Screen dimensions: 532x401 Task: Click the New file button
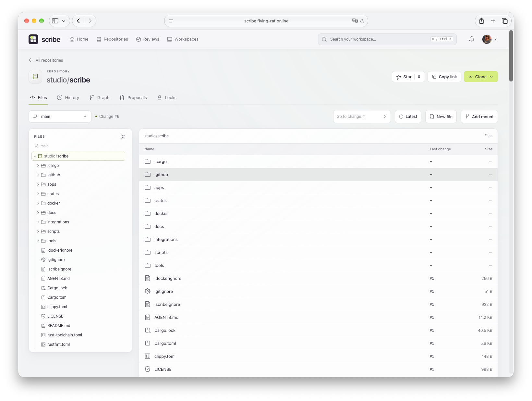(x=441, y=117)
